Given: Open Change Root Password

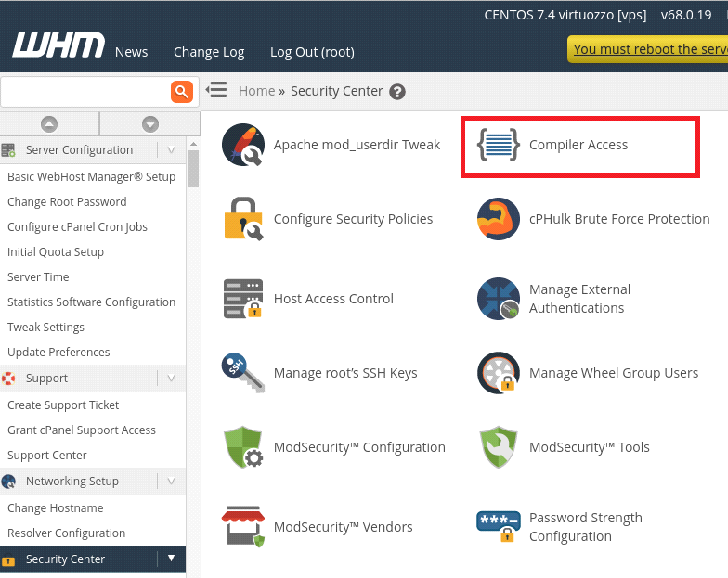Looking at the screenshot, I should [67, 202].
